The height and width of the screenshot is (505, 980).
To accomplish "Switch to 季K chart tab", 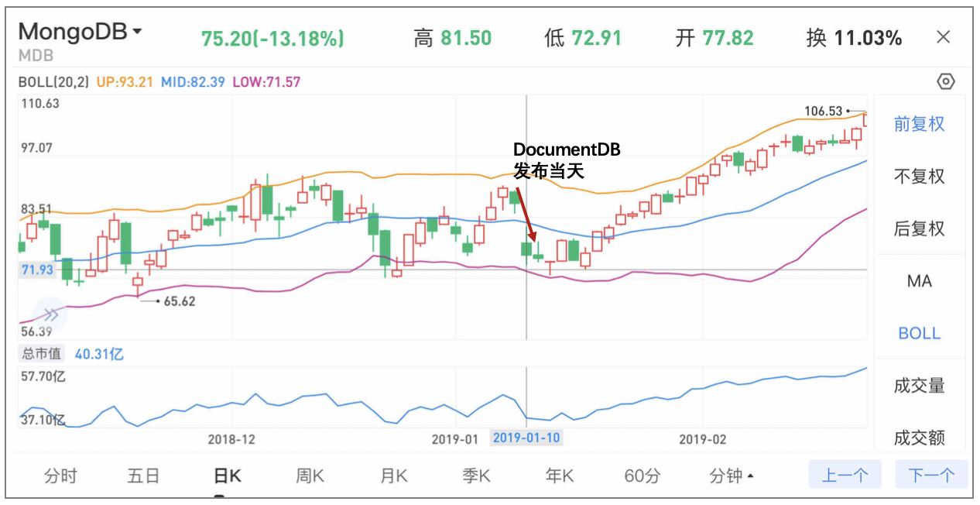I will coord(477,476).
